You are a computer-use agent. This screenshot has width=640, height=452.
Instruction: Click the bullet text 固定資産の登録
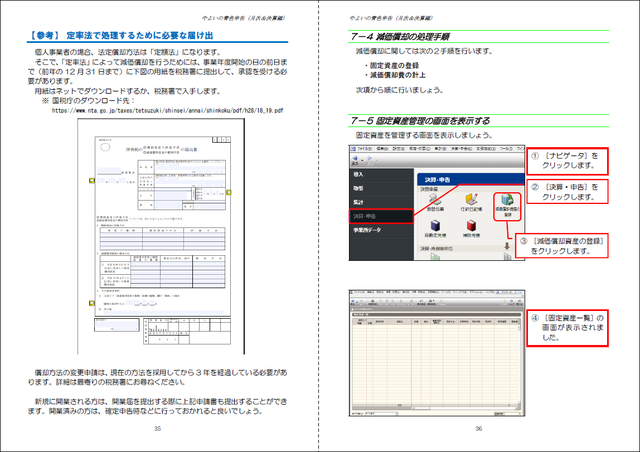[x=394, y=65]
